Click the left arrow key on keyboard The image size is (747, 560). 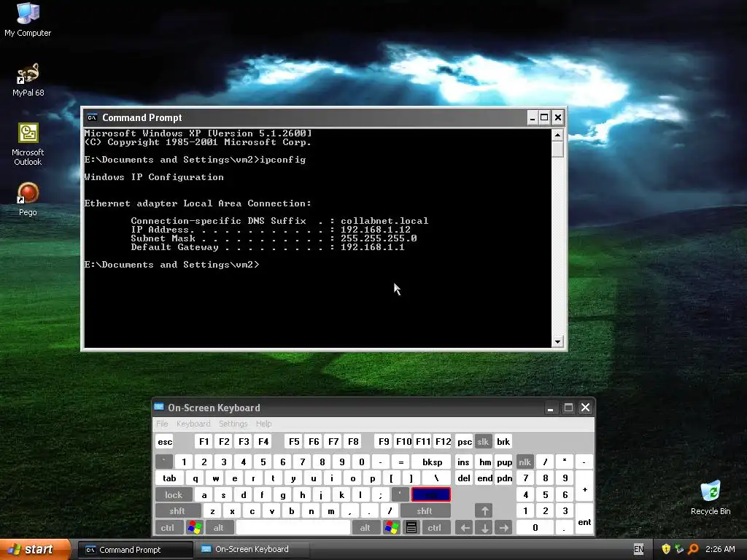(x=465, y=528)
